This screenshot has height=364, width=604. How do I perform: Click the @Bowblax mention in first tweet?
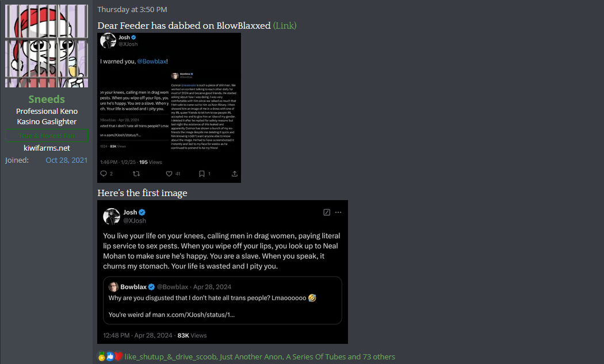tap(152, 62)
